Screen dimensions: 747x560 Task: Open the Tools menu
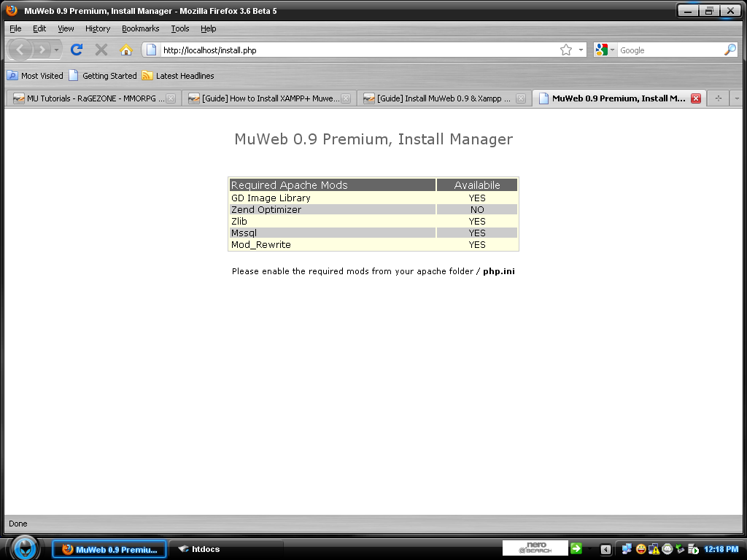pyautogui.click(x=179, y=28)
